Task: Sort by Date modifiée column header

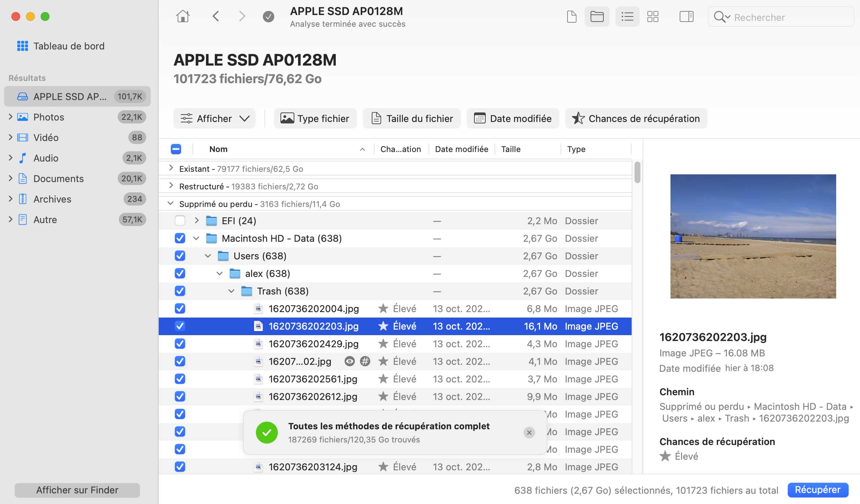Action: tap(462, 149)
